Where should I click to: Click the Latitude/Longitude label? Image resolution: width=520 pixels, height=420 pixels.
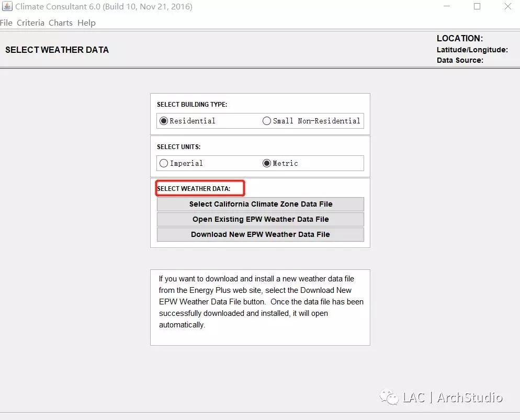(472, 50)
